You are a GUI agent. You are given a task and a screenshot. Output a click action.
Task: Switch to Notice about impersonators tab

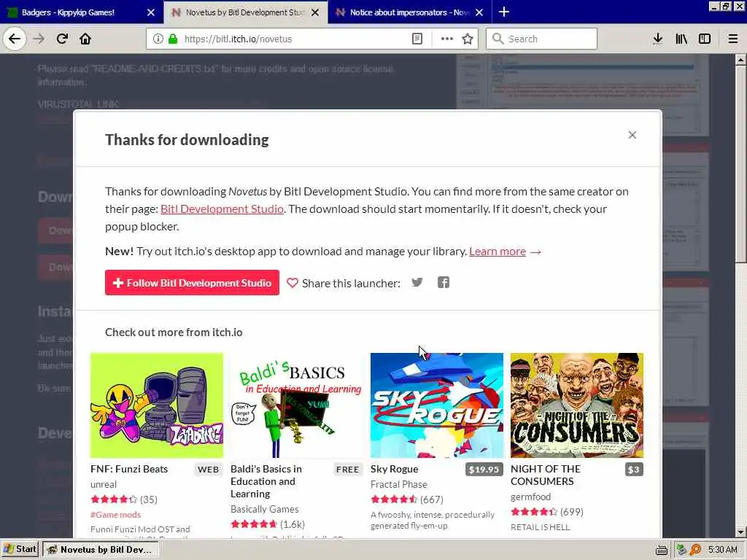(x=410, y=12)
